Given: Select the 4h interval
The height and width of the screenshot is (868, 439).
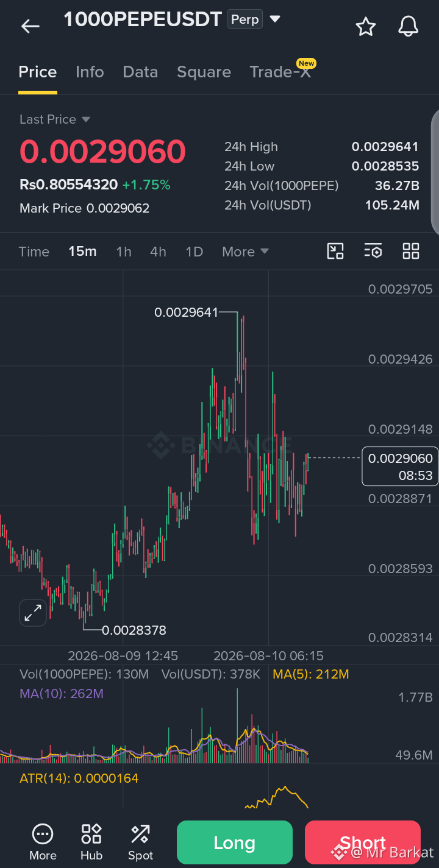Looking at the screenshot, I should click(x=158, y=252).
